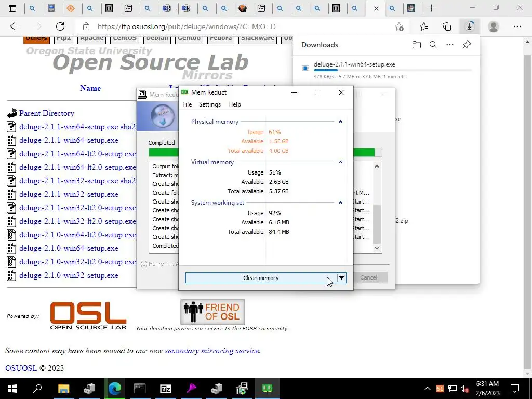
Task: Click the browser address bar URL
Action: pyautogui.click(x=187, y=26)
